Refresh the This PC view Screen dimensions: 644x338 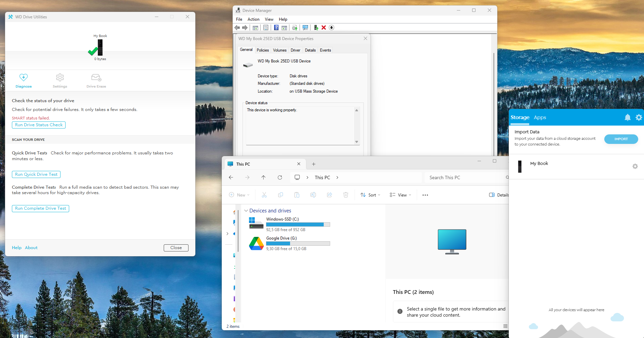click(280, 177)
